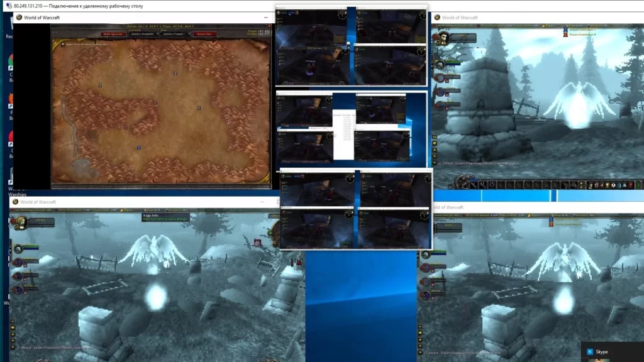The width and height of the screenshot is (644, 362).
Task: Click the third action bar slot in top-right window
Action: [492, 185]
